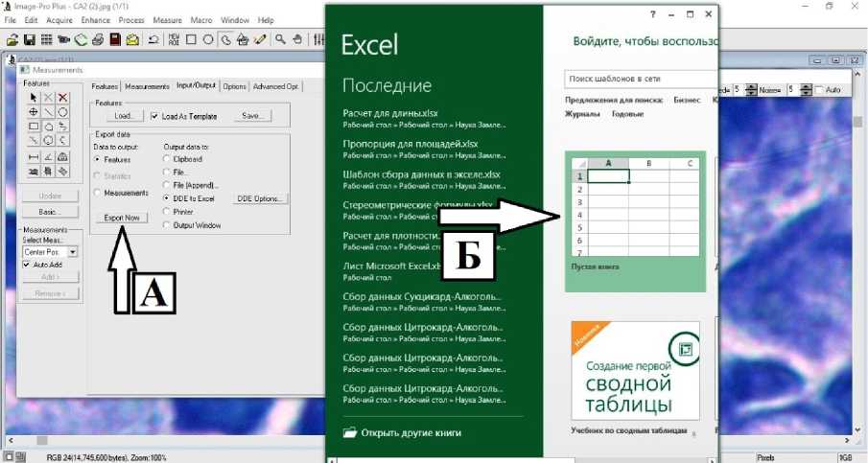Click the Excel template search field
Image resolution: width=868 pixels, height=463 pixels.
tap(641, 80)
